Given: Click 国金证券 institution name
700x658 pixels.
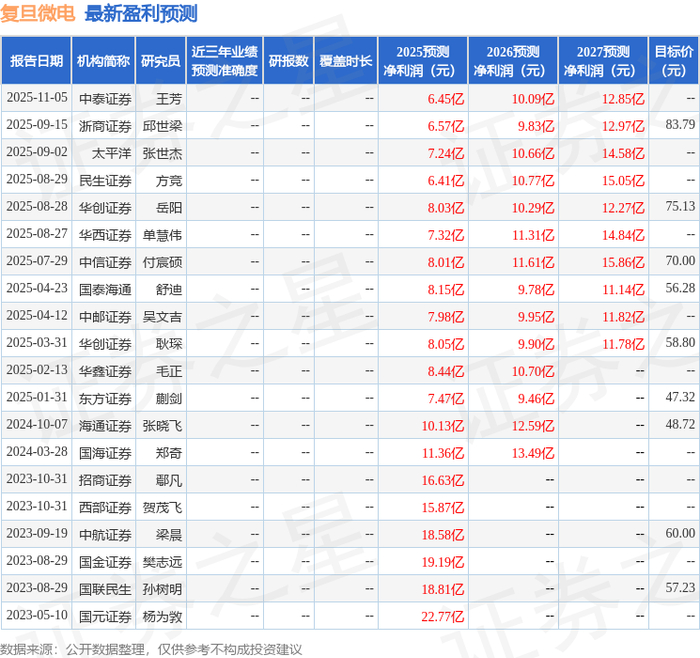Looking at the screenshot, I should (105, 562).
